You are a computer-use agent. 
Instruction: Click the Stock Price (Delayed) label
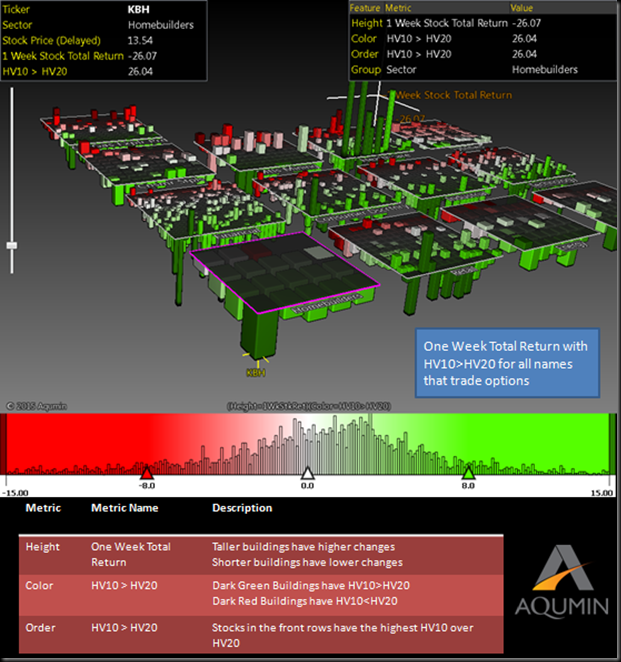pos(52,41)
